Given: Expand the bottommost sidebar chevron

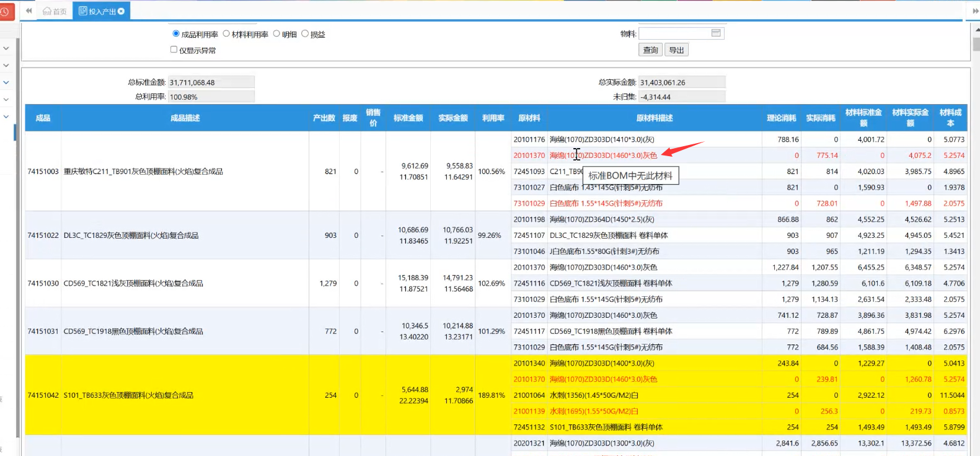Looking at the screenshot, I should pos(6,116).
